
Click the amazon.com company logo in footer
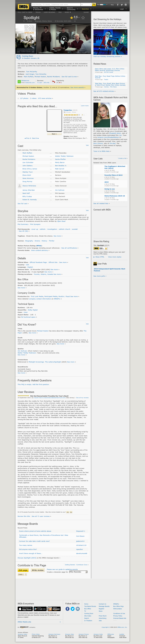pyautogui.click(x=24, y=627)
